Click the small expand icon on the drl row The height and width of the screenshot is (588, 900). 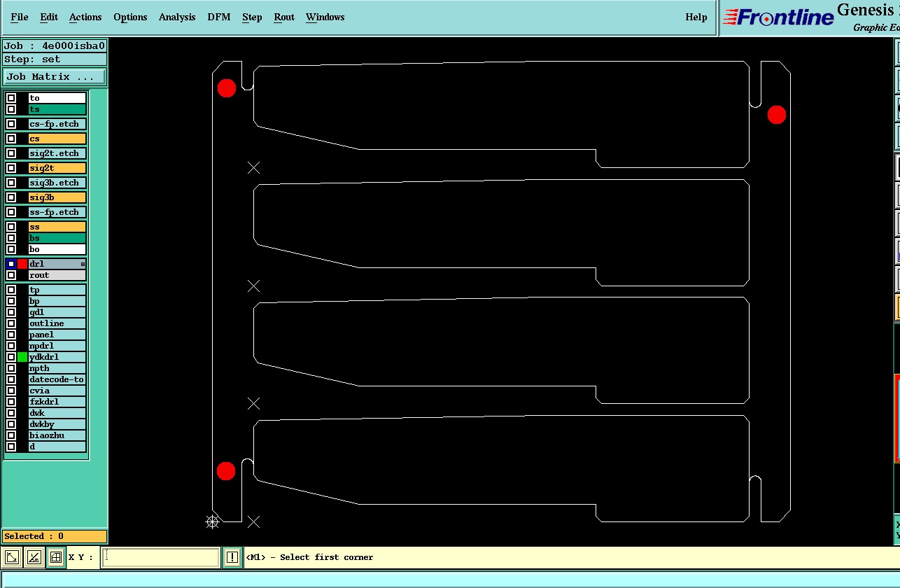point(83,264)
